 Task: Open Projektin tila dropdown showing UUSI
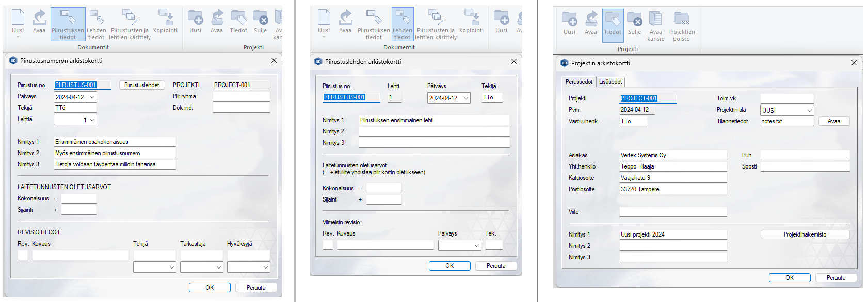[x=809, y=111]
